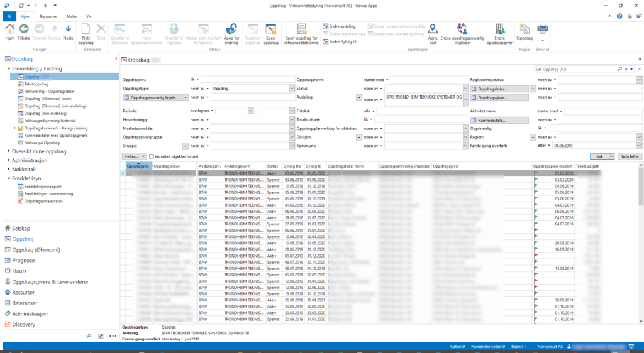Click the printer icon in Skriv ut
The image size is (644, 353).
[542, 29]
